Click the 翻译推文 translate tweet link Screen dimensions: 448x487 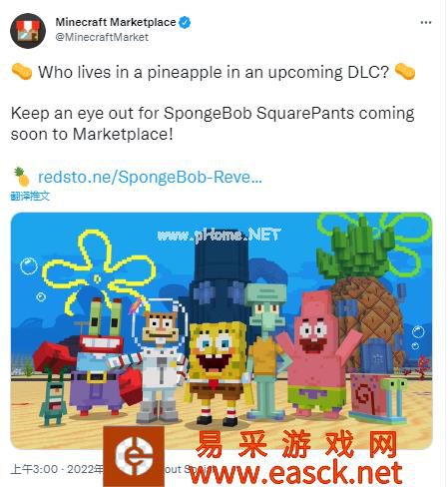coord(30,196)
